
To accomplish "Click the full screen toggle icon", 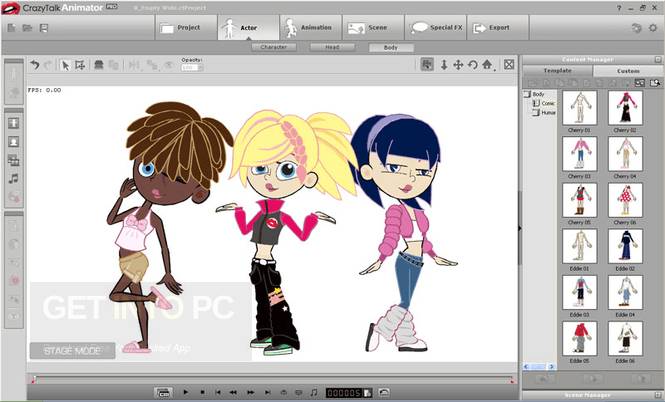I will pos(509,64).
